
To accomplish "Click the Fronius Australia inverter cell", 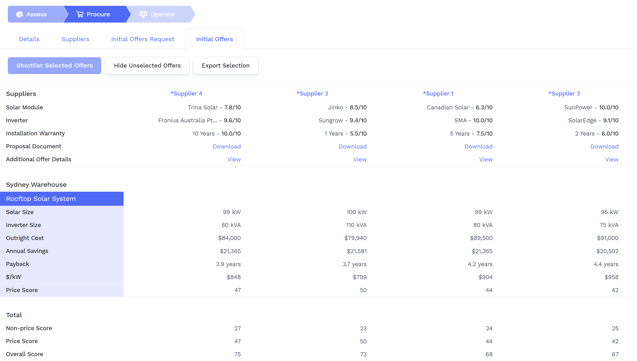I will (199, 120).
